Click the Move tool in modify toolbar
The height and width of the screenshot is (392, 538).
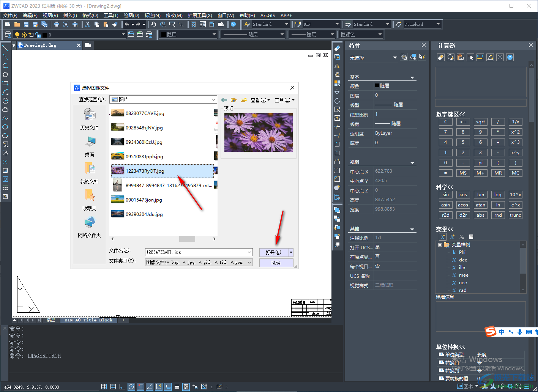tap(337, 92)
